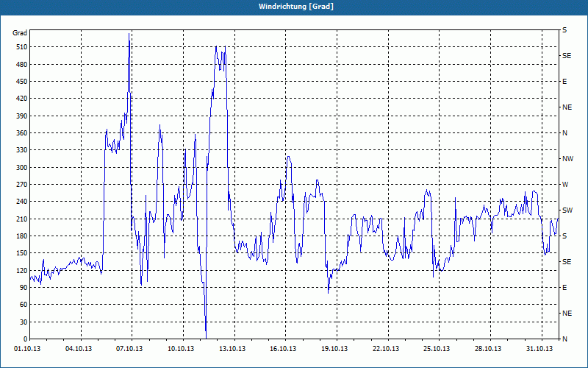This screenshot has width=588, height=368.
Task: Click y-axis value 270
Action: [x=22, y=185]
